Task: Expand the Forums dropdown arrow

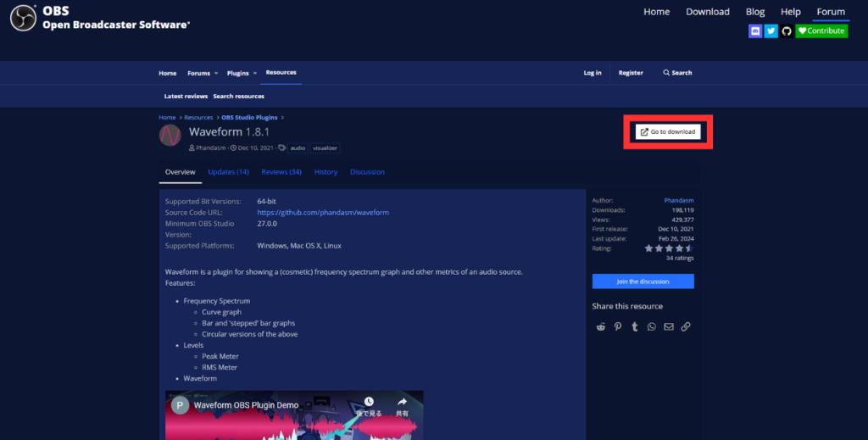Action: point(216,74)
